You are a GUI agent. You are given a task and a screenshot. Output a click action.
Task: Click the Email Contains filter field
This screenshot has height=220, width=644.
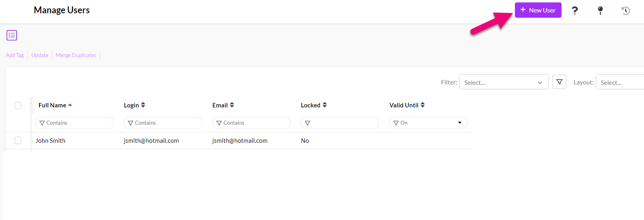click(x=251, y=123)
